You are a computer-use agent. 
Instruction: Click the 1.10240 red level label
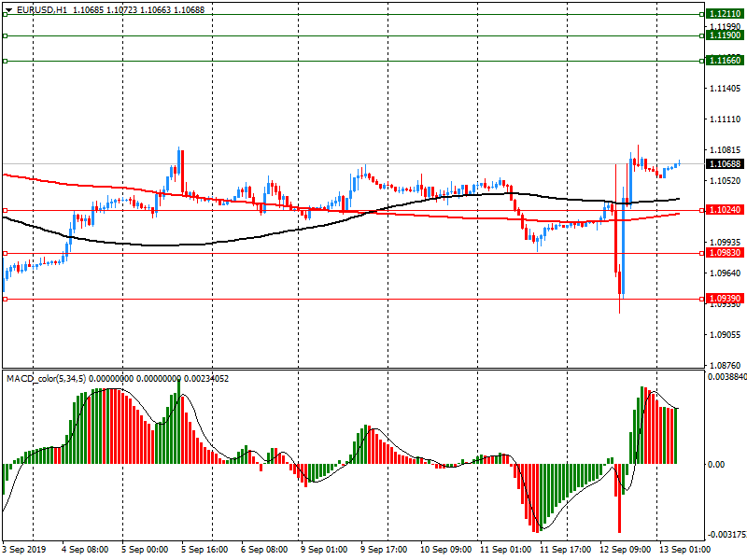pyautogui.click(x=726, y=210)
